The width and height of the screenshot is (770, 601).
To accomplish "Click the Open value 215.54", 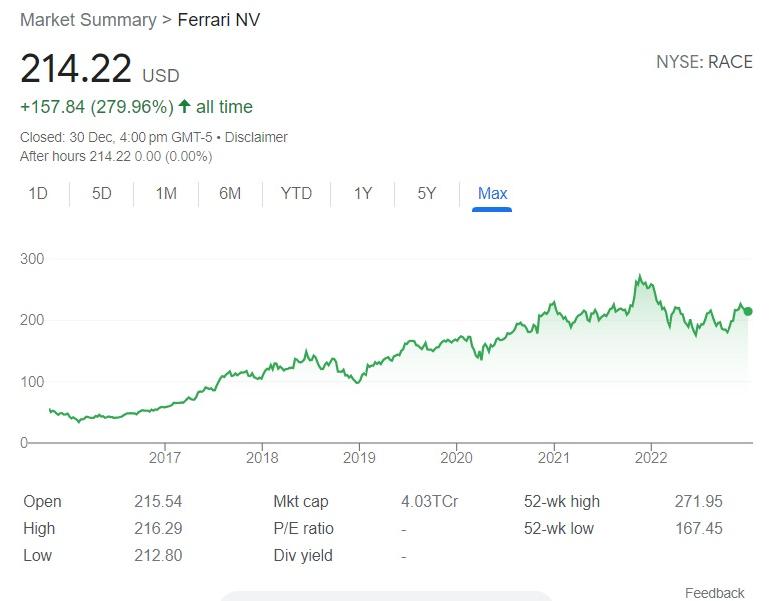I will tap(158, 501).
